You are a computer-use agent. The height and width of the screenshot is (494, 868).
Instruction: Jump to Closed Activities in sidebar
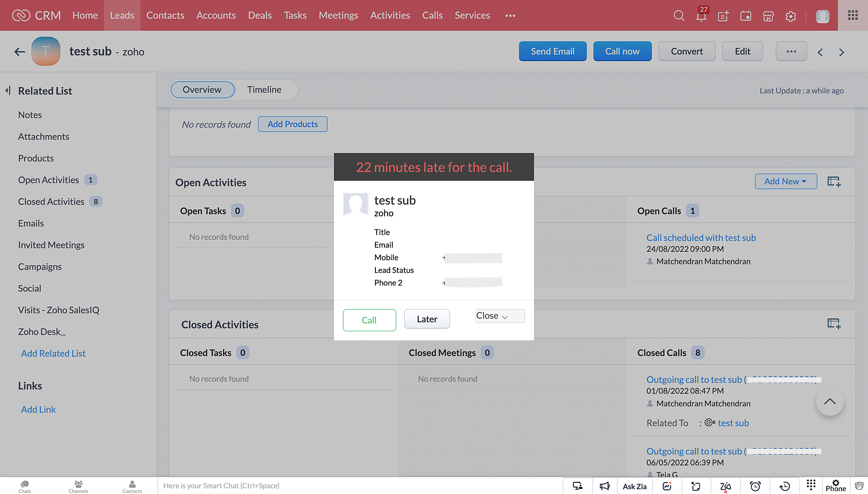(51, 202)
